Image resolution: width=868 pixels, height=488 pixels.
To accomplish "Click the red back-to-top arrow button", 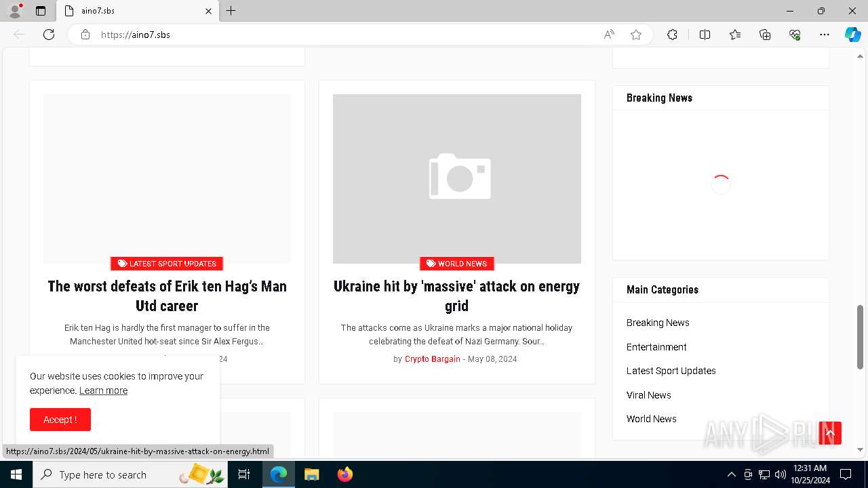I will [830, 433].
